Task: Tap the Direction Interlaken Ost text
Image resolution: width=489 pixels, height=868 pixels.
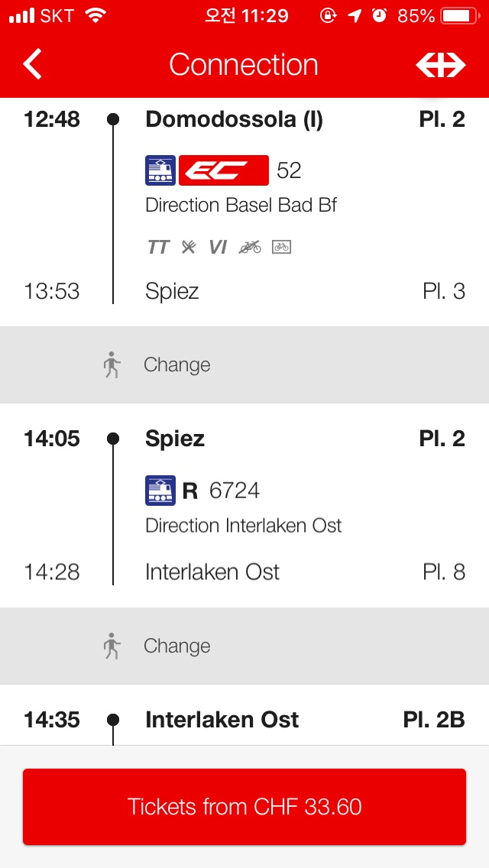Action: [243, 526]
